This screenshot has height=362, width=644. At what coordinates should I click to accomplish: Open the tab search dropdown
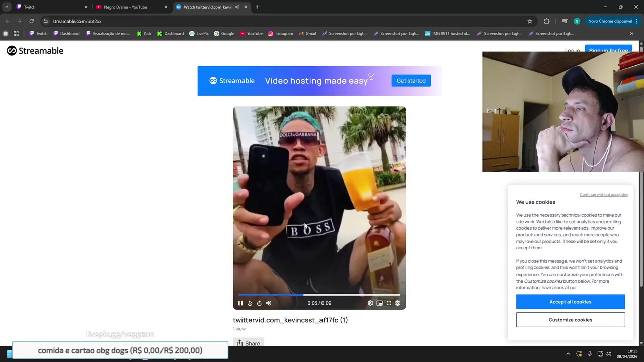tap(7, 7)
